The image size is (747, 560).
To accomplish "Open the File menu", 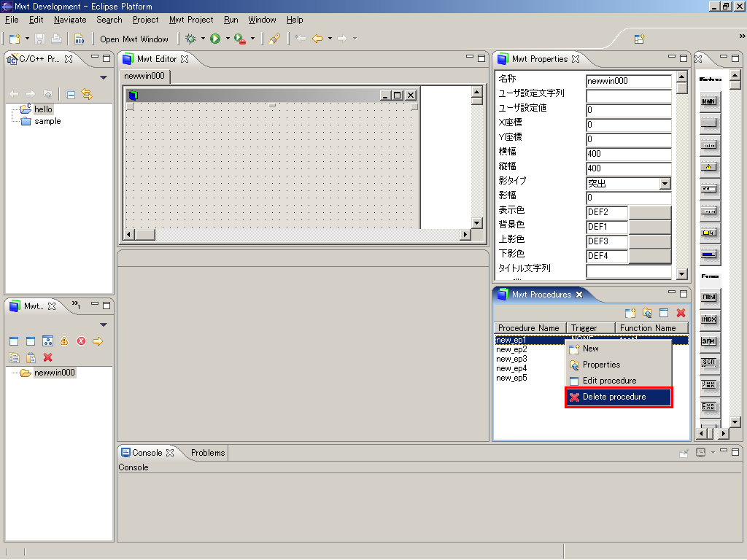I will click(12, 20).
